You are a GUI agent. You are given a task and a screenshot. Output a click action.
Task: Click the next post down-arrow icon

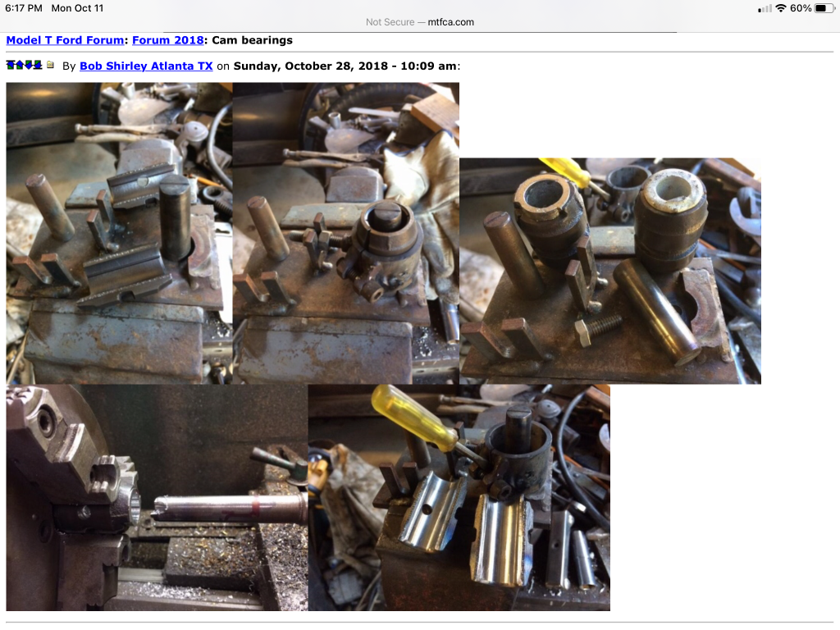29,65
